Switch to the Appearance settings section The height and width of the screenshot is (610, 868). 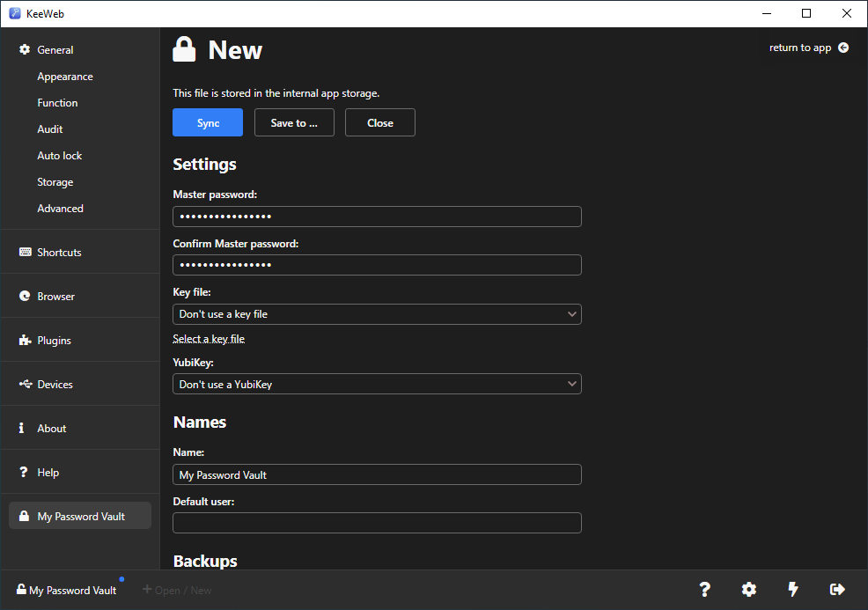(64, 76)
